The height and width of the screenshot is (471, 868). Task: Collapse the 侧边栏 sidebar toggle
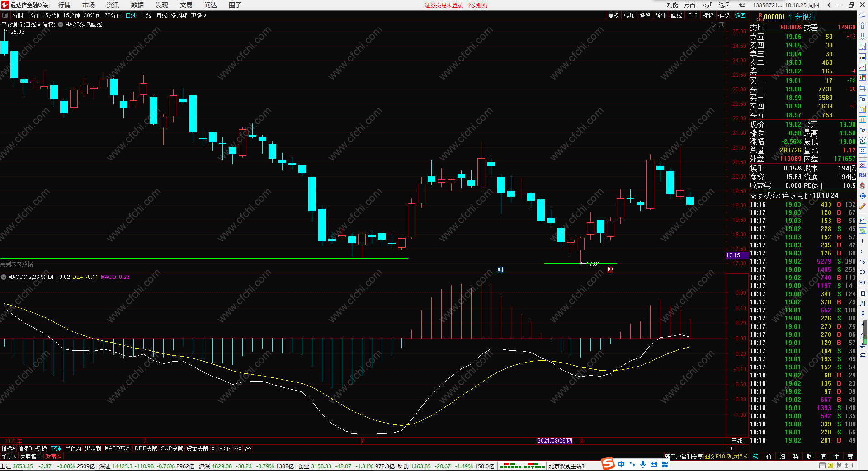(736, 457)
